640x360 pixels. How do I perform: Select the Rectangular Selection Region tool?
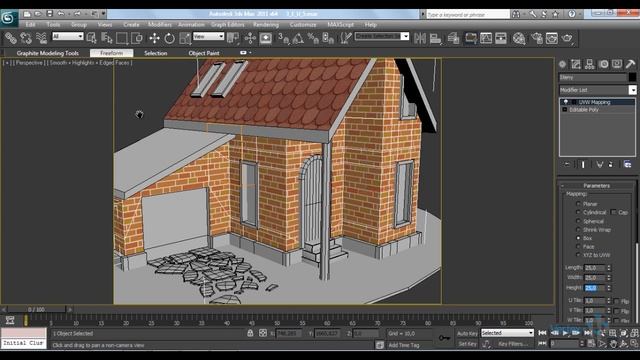click(x=122, y=38)
